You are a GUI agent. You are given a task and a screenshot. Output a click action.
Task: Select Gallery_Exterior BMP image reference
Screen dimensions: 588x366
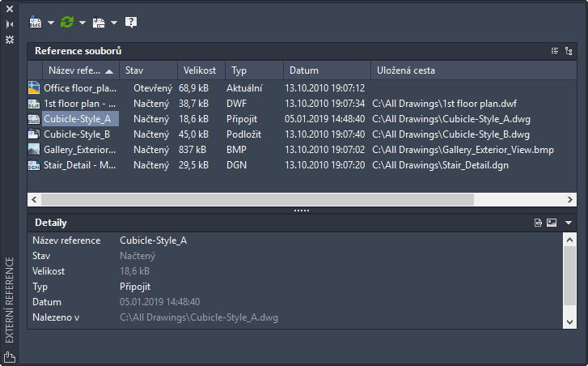79,150
